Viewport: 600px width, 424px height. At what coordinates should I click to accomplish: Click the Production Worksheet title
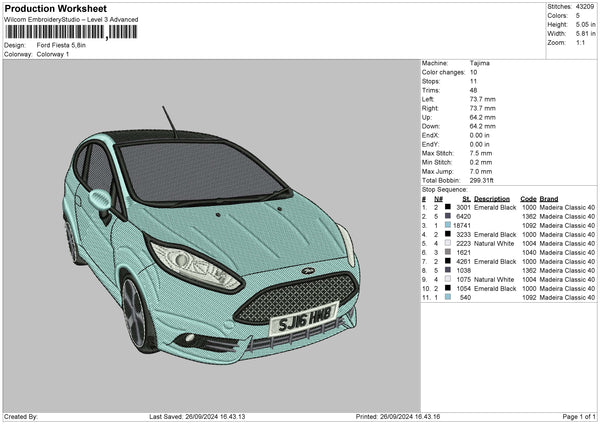coord(55,8)
